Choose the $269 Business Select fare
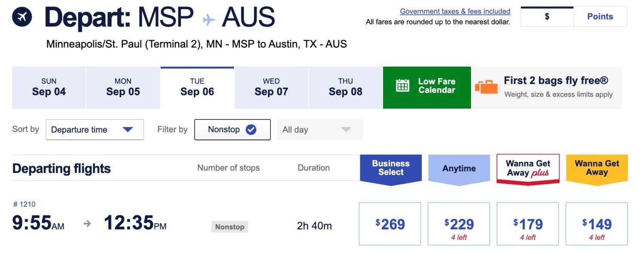Screen dimensions: 644x254 390,224
